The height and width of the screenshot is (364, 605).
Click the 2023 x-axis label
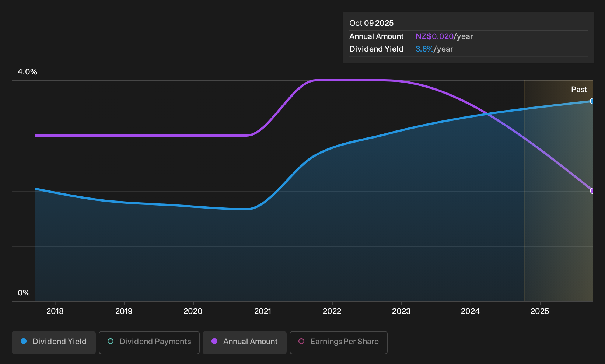pyautogui.click(x=401, y=311)
